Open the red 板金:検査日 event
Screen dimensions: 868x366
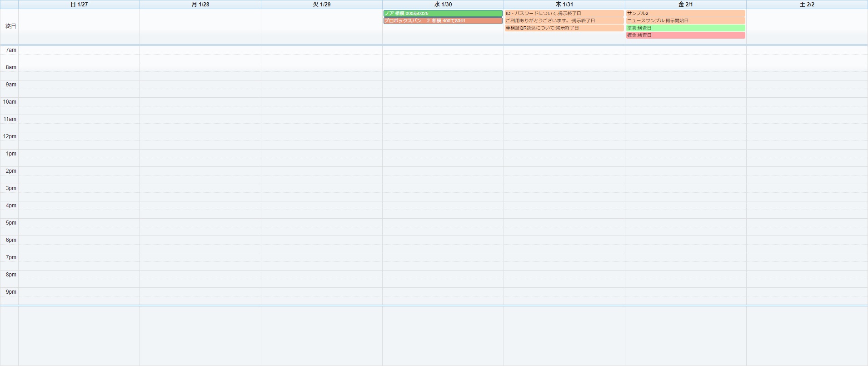click(685, 35)
